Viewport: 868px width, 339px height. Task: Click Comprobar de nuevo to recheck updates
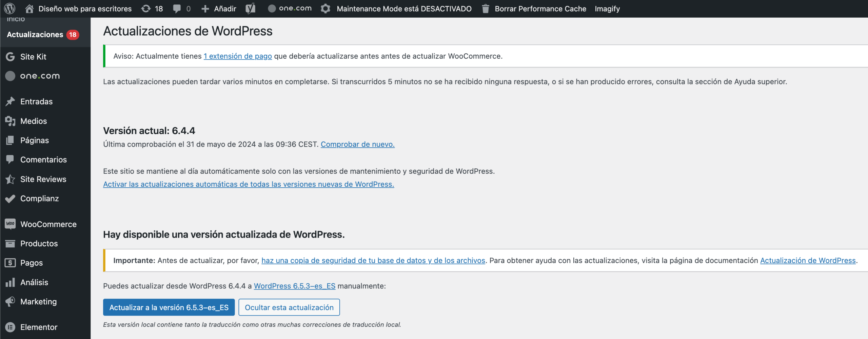pyautogui.click(x=357, y=144)
